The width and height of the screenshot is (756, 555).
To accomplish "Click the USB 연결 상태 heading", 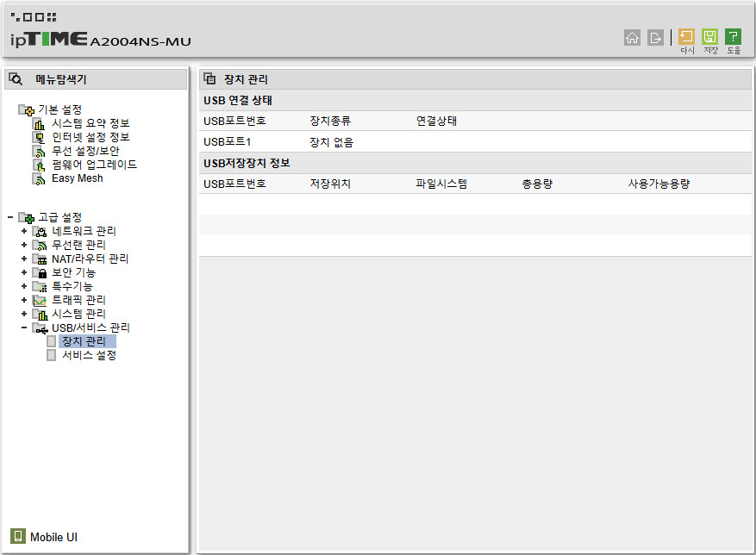I will 238,100.
